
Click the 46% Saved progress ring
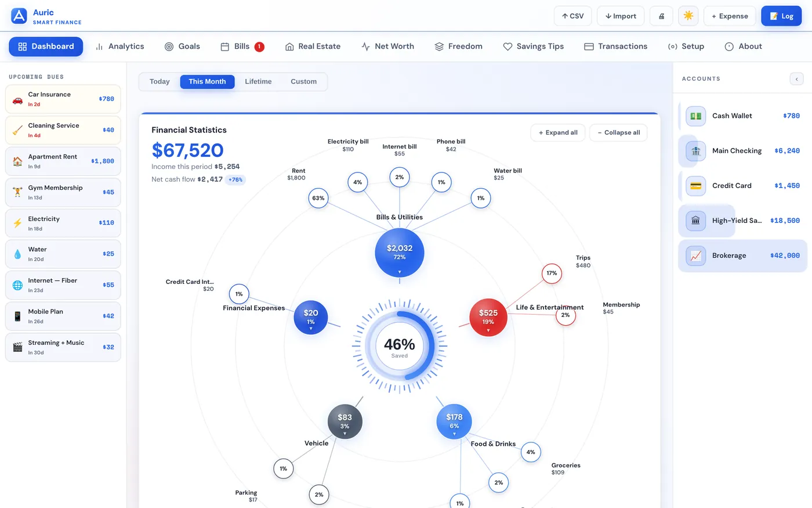[x=400, y=347]
